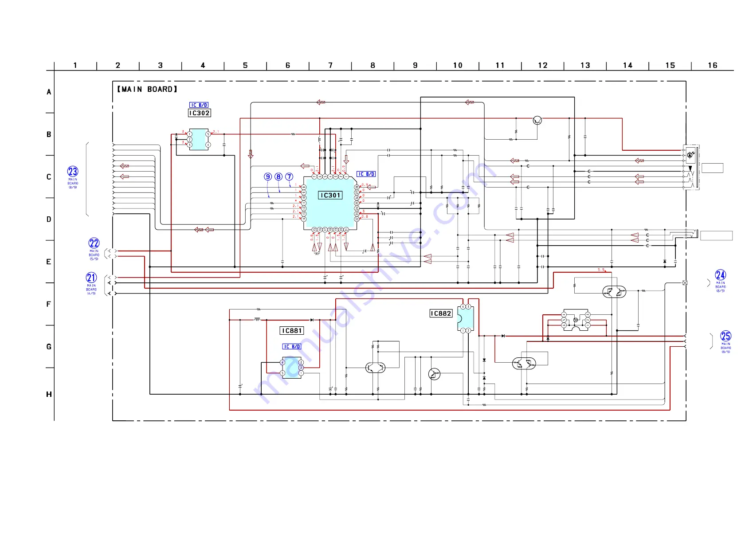Click column header 12
Screen dimensions: 745x560
click(x=543, y=65)
